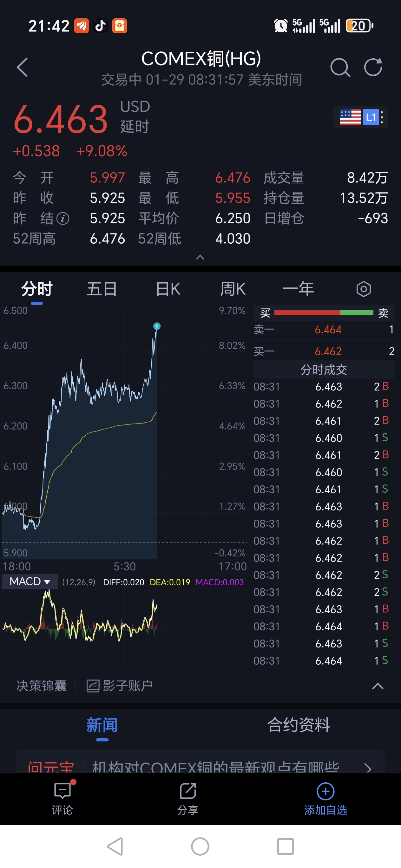Tap 成交量 8.42万 value
This screenshot has height=868, width=401.
(x=367, y=178)
